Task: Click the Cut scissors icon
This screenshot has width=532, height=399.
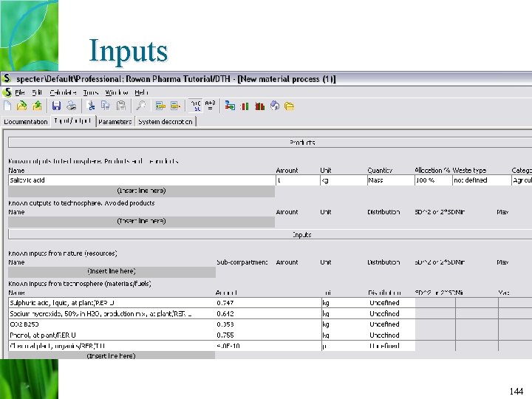Action: tap(91, 106)
